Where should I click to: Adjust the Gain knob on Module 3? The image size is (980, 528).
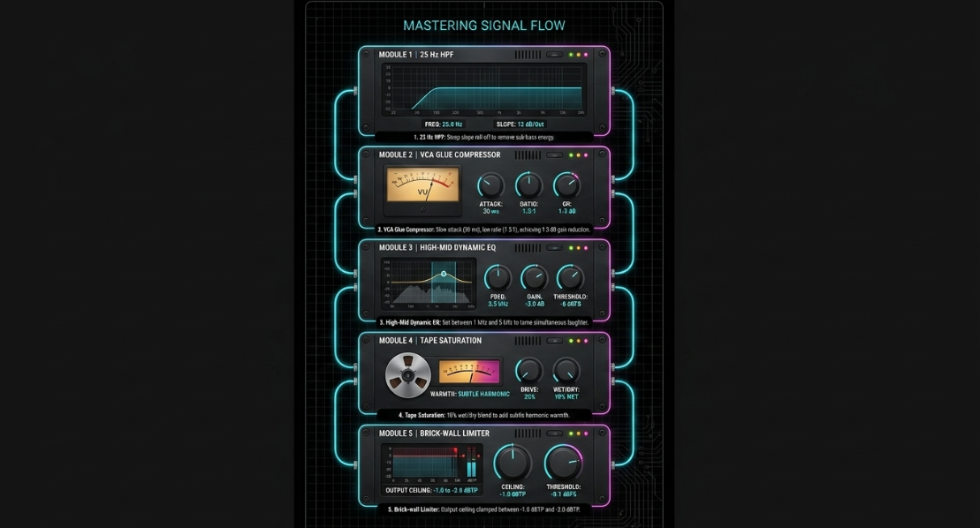535,278
